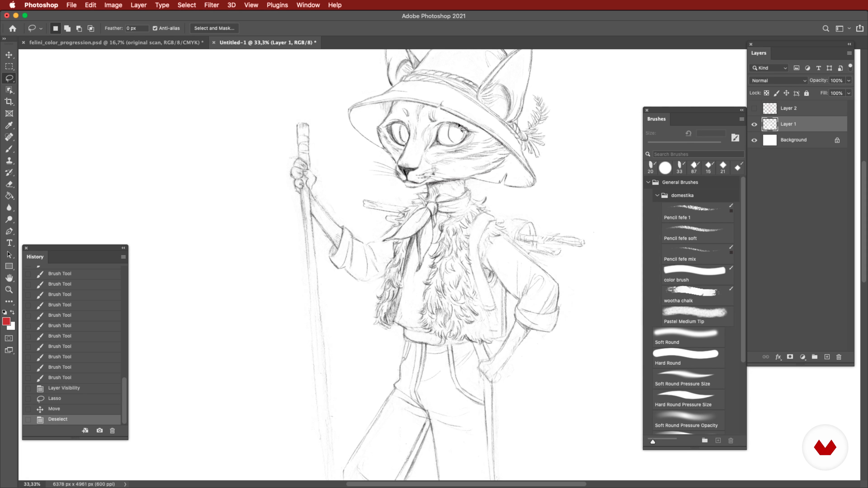Hide Background layer visibility eye
This screenshot has width=868, height=488.
[x=754, y=140]
